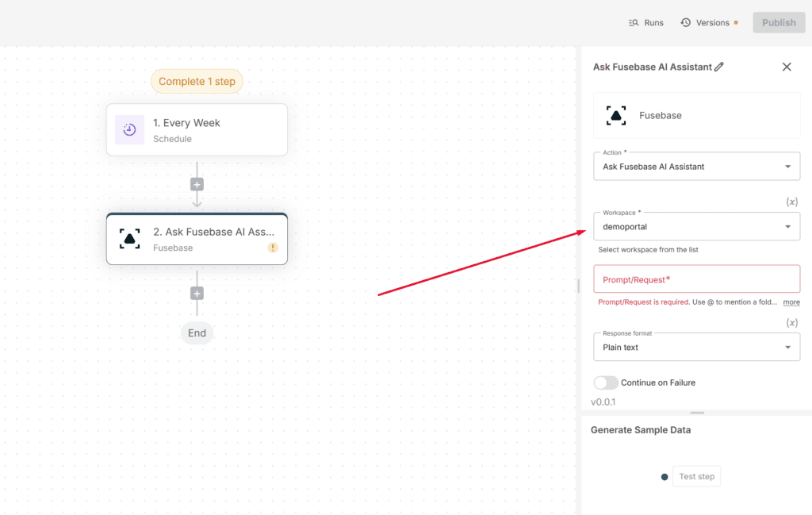Click the Generate Sample Data heading
812x515 pixels.
pyautogui.click(x=641, y=430)
